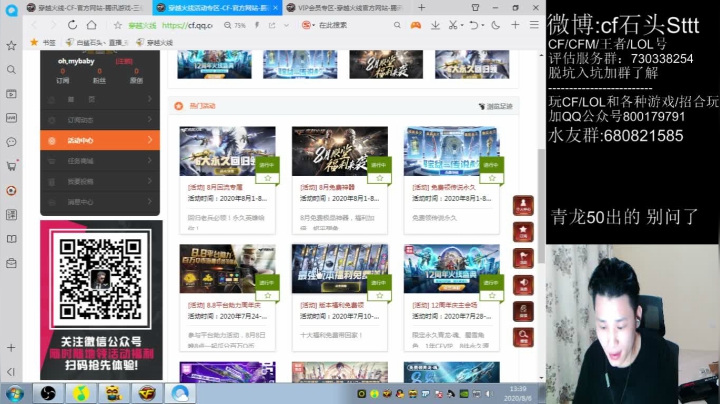Open the undo arrow dropdown caret
Viewport: 720px width, 404px height.
coord(483,25)
